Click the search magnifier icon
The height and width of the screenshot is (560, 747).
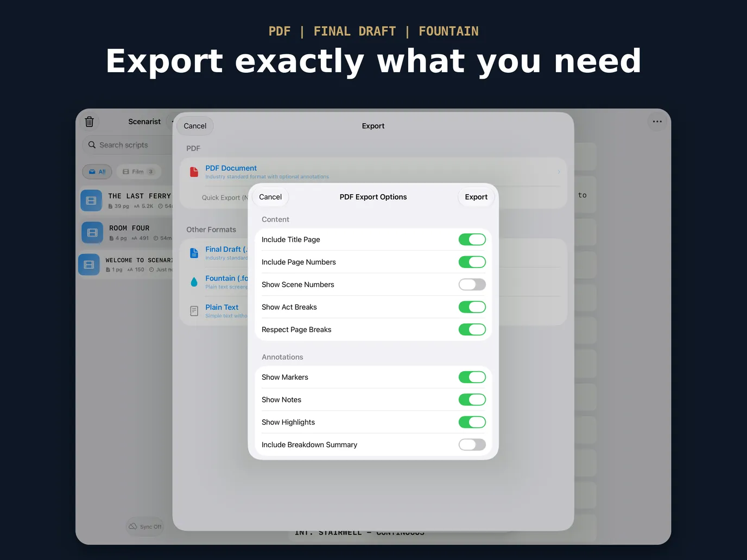coord(92,145)
